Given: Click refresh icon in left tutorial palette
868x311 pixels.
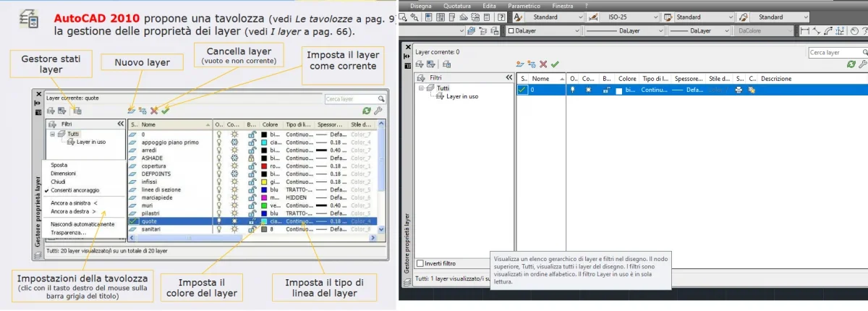Looking at the screenshot, I should (366, 111).
